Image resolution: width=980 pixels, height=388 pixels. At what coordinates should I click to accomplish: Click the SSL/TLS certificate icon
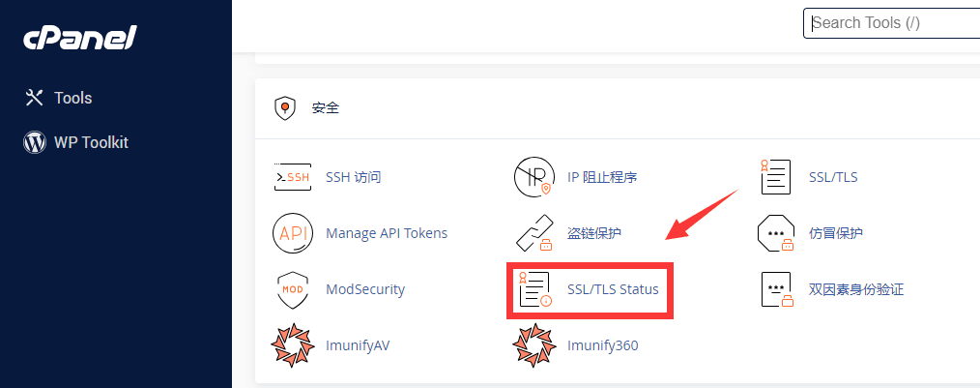776,176
